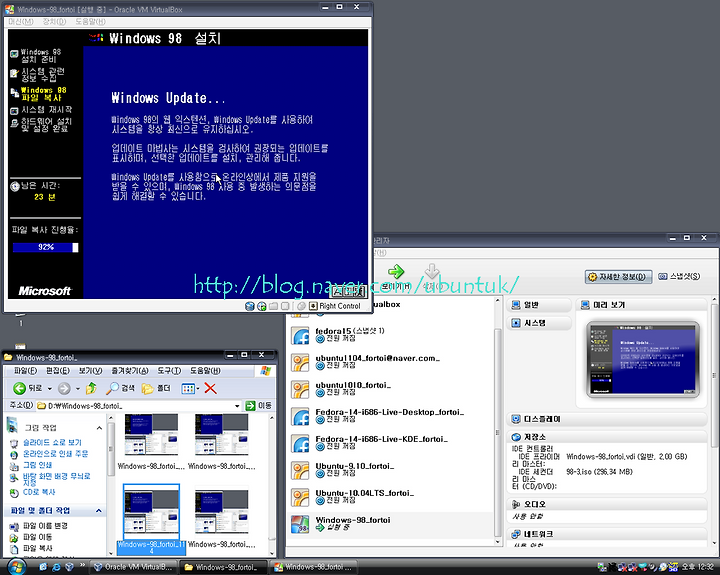Click the 그림 인쇄 link

click(x=38, y=465)
